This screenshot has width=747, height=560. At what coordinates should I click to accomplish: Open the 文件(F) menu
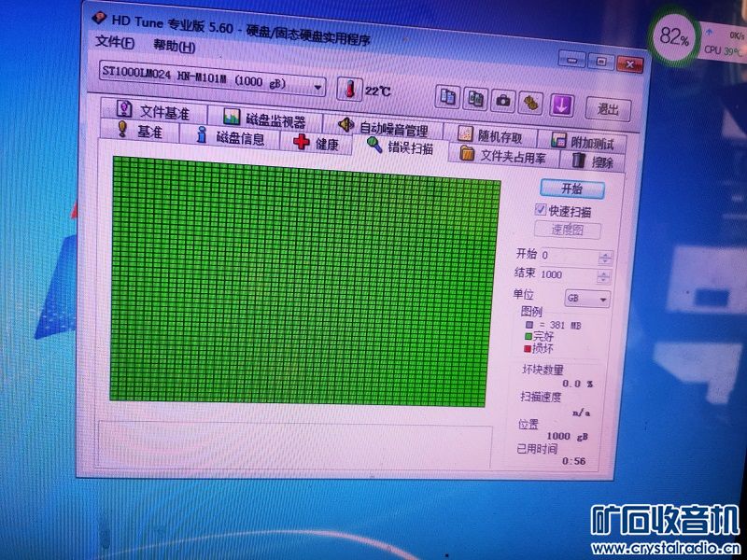coord(114,42)
